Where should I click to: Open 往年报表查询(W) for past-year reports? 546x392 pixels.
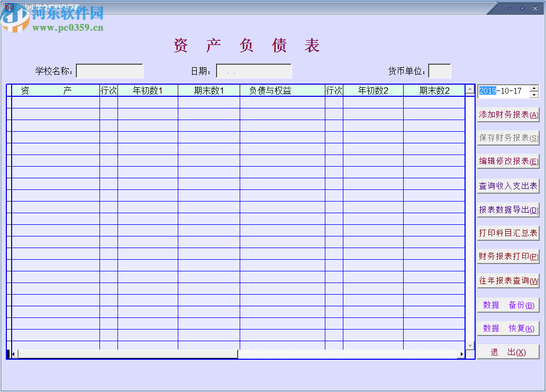point(508,281)
